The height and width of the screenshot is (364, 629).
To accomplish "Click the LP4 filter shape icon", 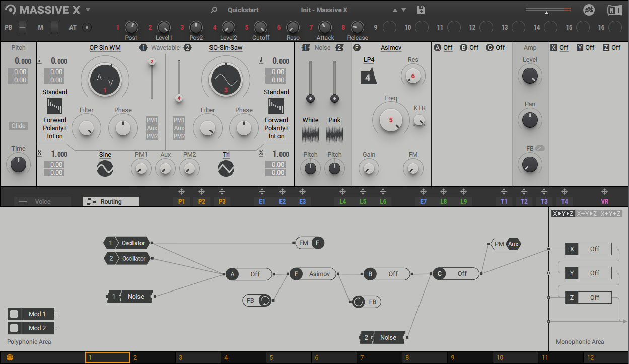I will click(x=369, y=77).
